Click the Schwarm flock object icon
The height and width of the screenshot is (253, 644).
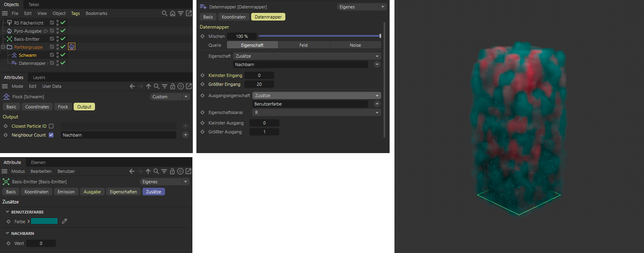14,55
